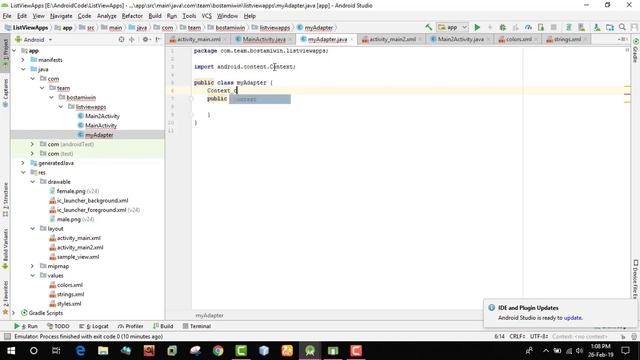640x360 pixels.
Task: Click project panel settings gear icon
Action: (x=145, y=40)
